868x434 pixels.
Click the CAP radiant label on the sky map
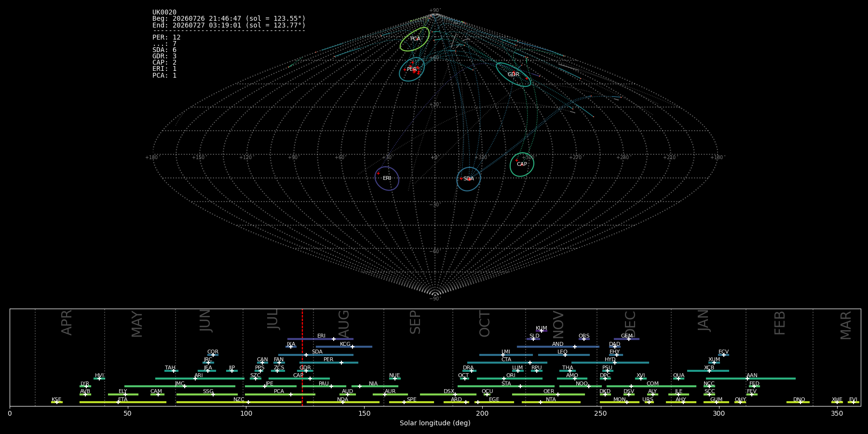pos(522,164)
